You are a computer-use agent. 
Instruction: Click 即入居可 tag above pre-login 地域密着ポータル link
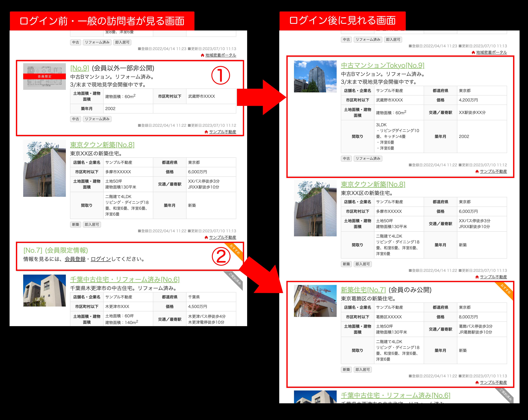coord(122,42)
